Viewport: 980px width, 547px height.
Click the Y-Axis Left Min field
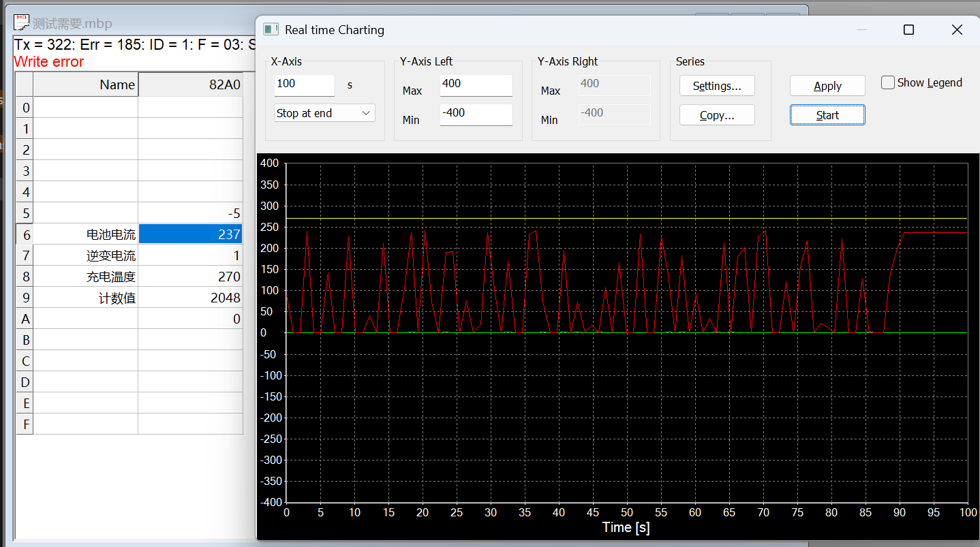coord(476,114)
